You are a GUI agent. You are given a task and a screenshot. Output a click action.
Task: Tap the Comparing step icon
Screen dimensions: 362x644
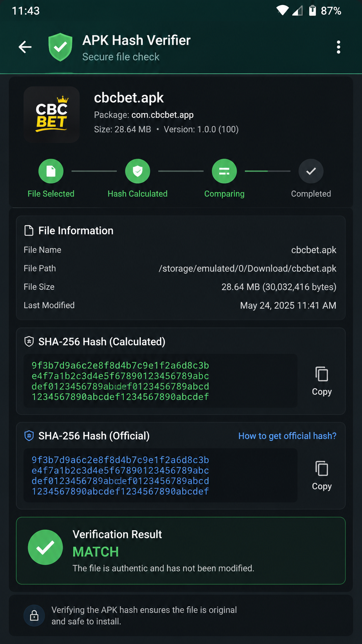click(x=224, y=171)
